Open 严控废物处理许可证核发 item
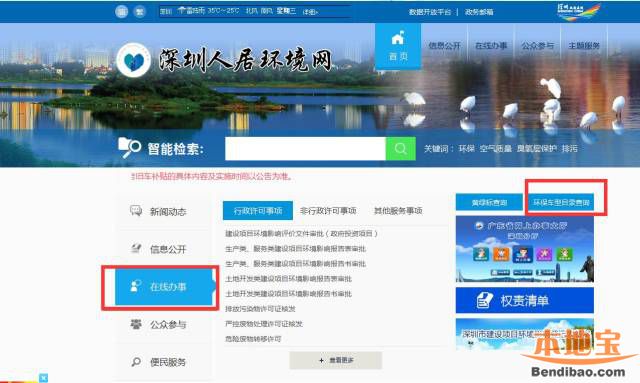Viewport: 640px width, 383px height. point(264,324)
